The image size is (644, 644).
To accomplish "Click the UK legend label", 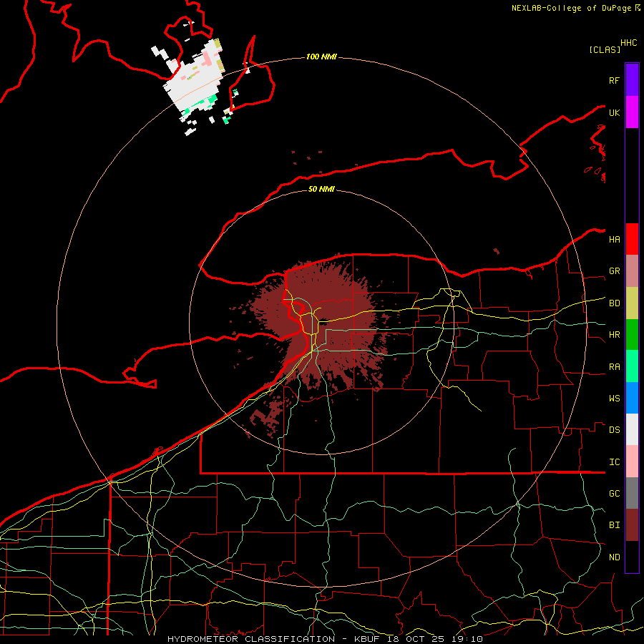I will click(614, 112).
